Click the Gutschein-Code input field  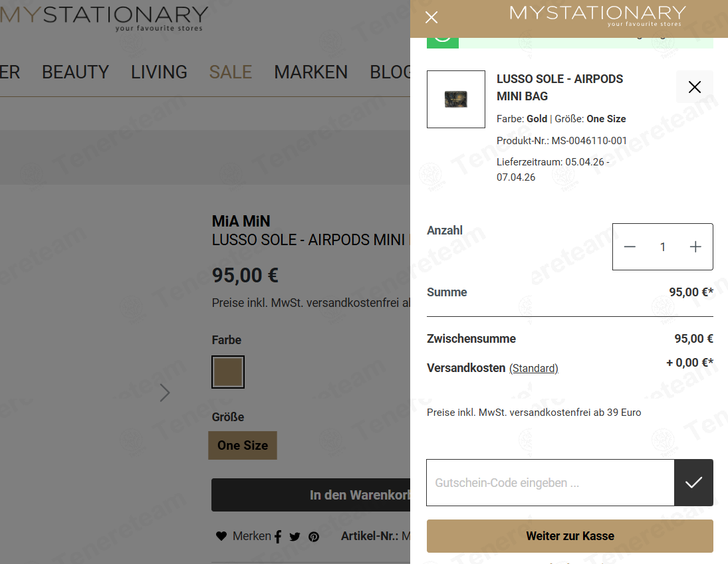click(x=550, y=482)
